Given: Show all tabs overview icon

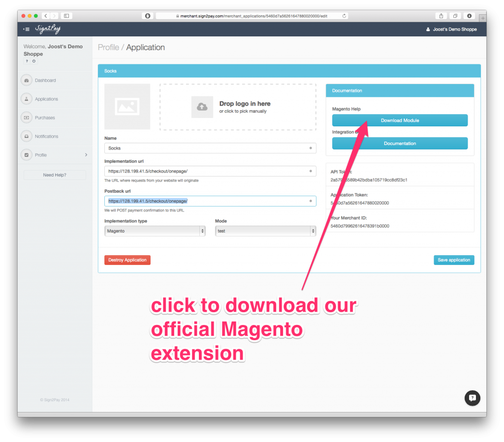Looking at the screenshot, I should pyautogui.click(x=455, y=16).
